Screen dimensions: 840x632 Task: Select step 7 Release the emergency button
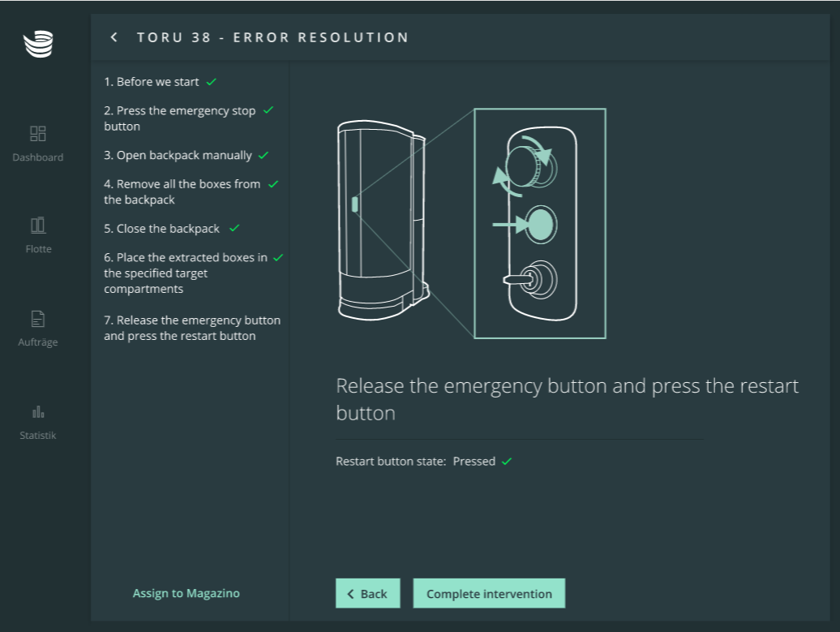(x=192, y=328)
